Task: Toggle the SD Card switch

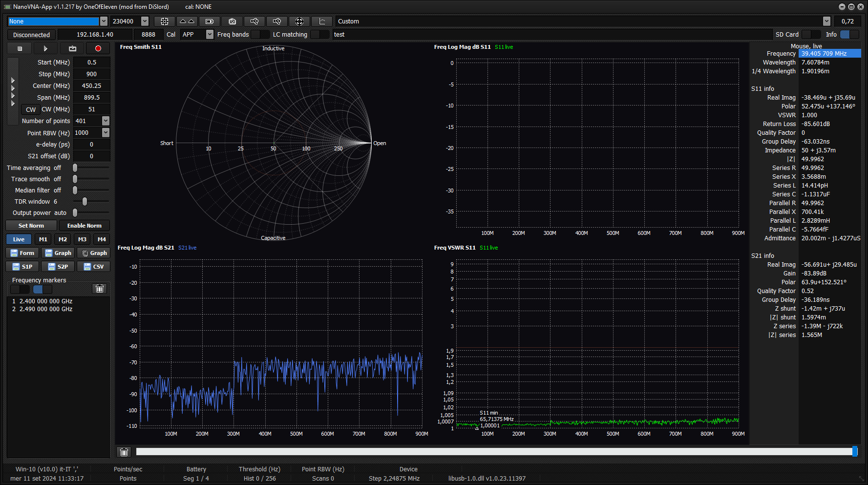Action: point(811,34)
